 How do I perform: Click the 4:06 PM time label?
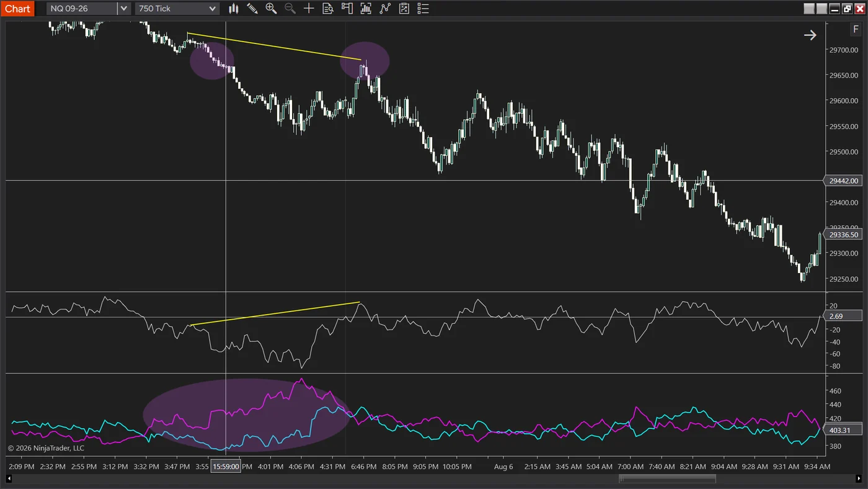pos(301,467)
